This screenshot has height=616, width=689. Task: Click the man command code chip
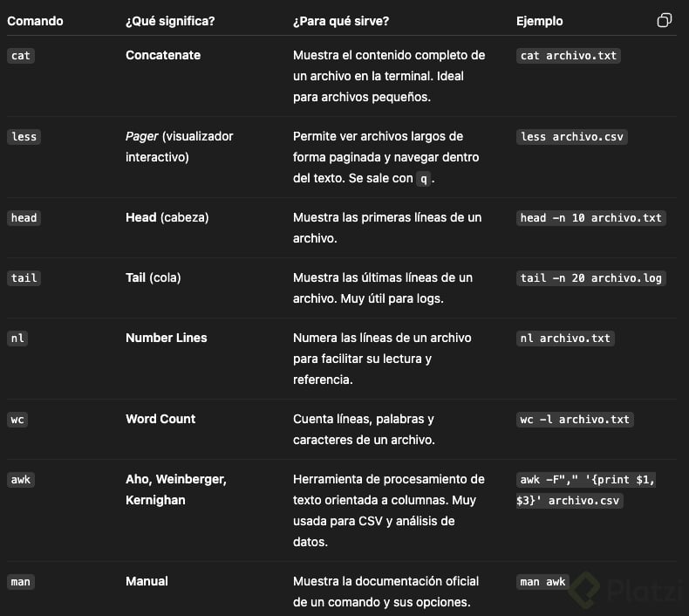20,582
